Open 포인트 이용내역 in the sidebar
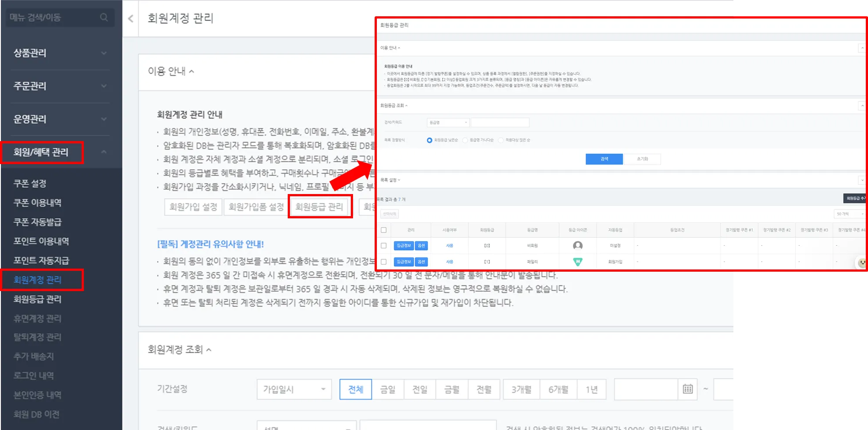The width and height of the screenshot is (868, 430). (41, 241)
